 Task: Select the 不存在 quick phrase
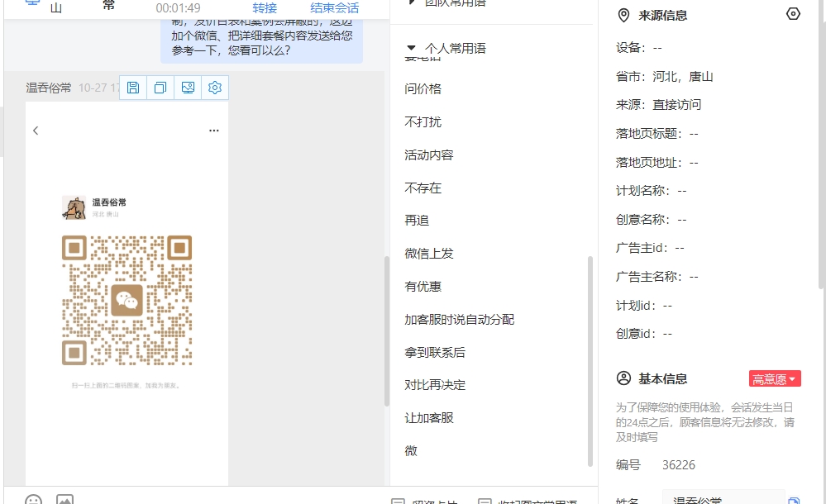point(423,188)
